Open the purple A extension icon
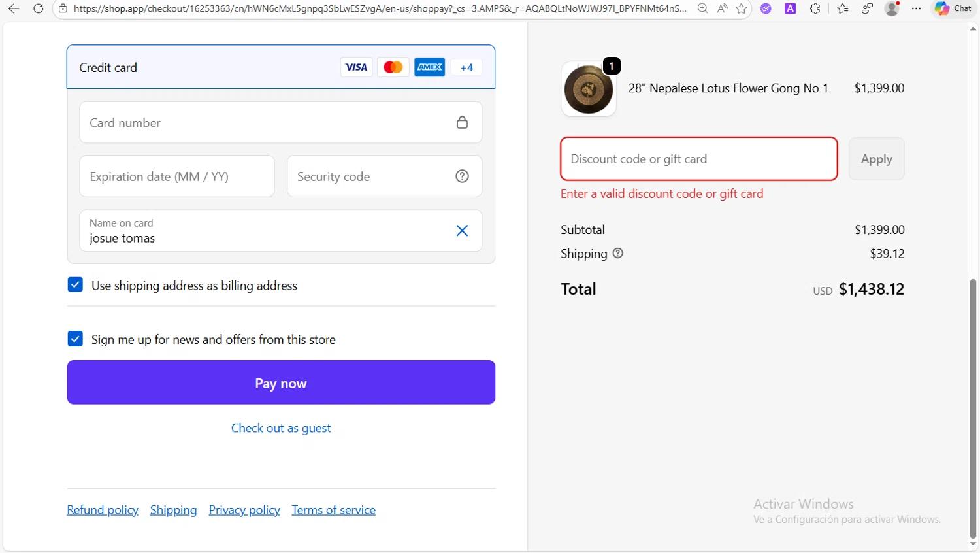This screenshot has height=553, width=980. (x=791, y=8)
